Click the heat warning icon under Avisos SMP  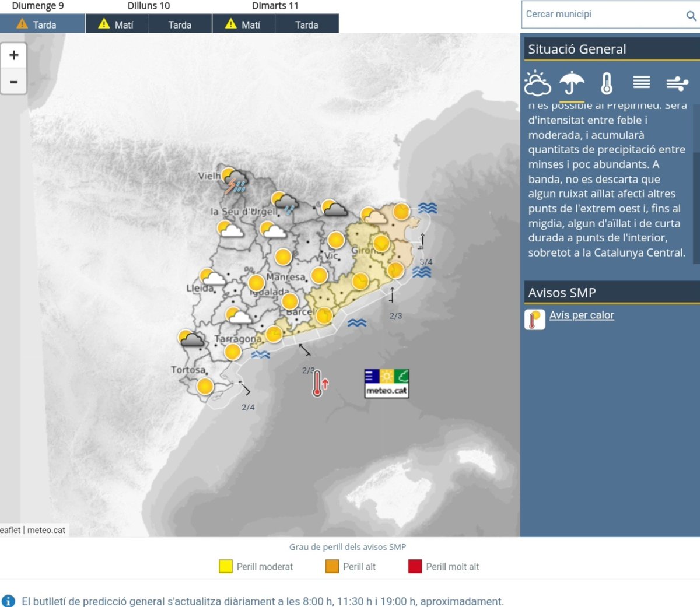pyautogui.click(x=534, y=320)
